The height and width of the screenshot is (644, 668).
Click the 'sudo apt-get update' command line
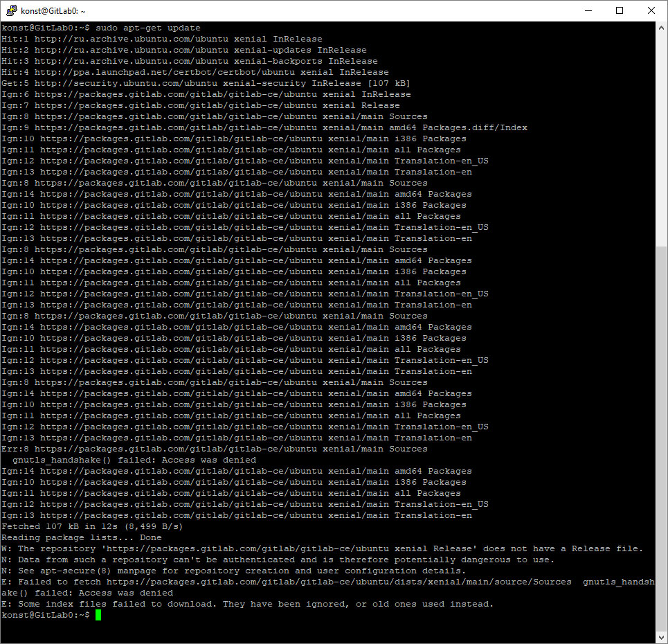coord(101,28)
